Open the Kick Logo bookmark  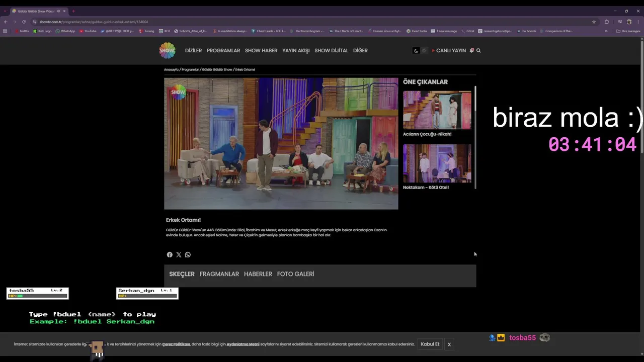tap(42, 31)
